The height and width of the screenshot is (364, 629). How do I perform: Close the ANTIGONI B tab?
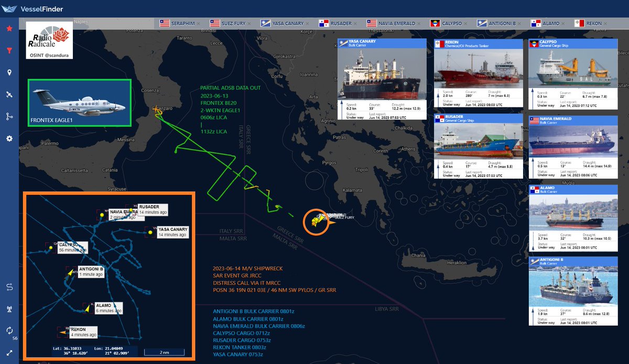click(x=520, y=24)
